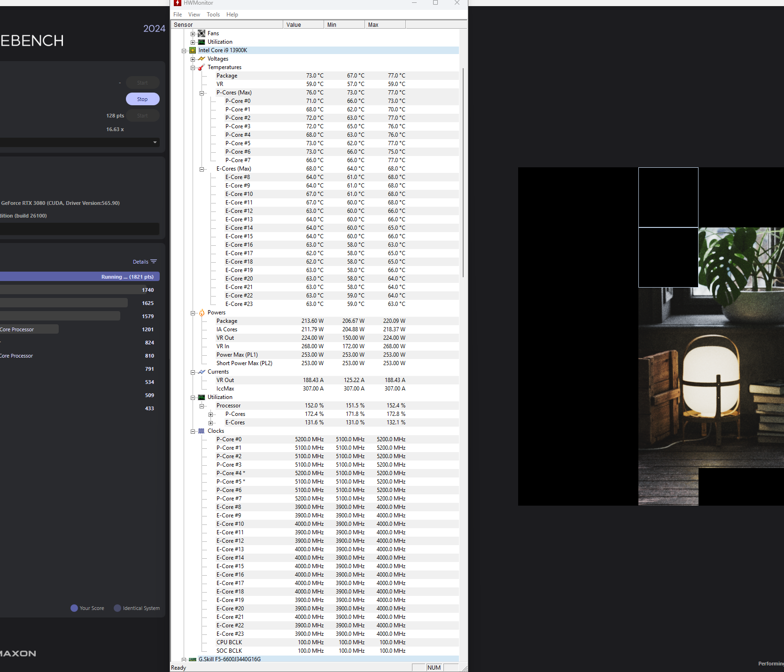The width and height of the screenshot is (784, 672).
Task: Open the Cinebench dropdown below 16.63 x
Action: tap(80, 142)
